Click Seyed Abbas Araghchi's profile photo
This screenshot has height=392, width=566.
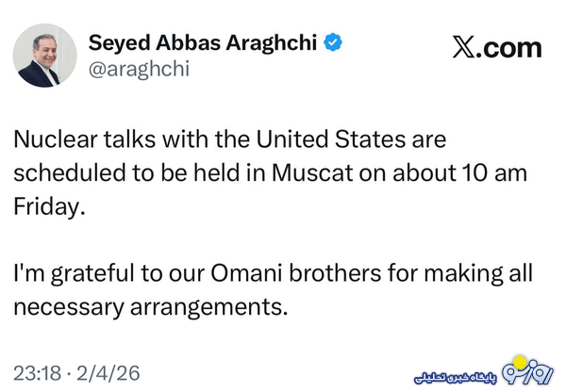click(44, 56)
